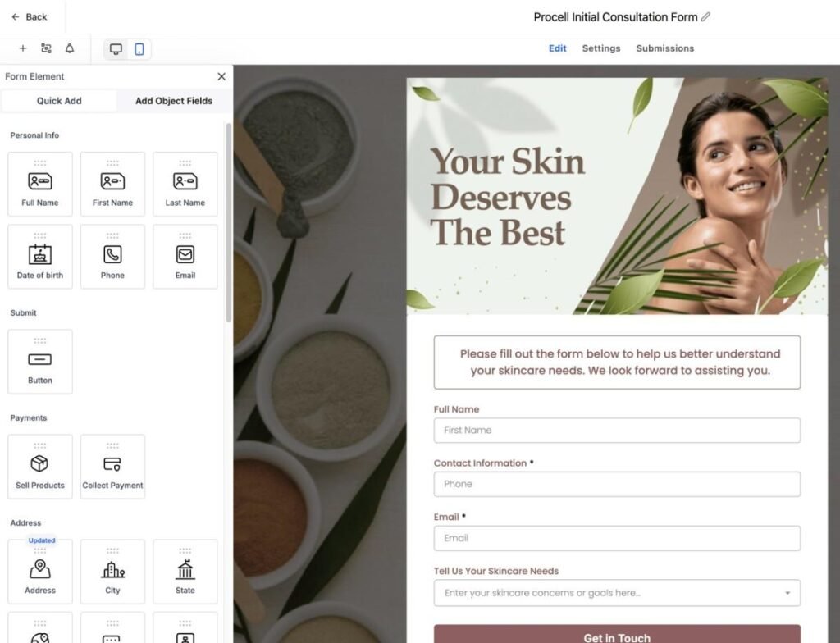Select the Collect Payment element
Screen dimensions: 840x643
112,467
